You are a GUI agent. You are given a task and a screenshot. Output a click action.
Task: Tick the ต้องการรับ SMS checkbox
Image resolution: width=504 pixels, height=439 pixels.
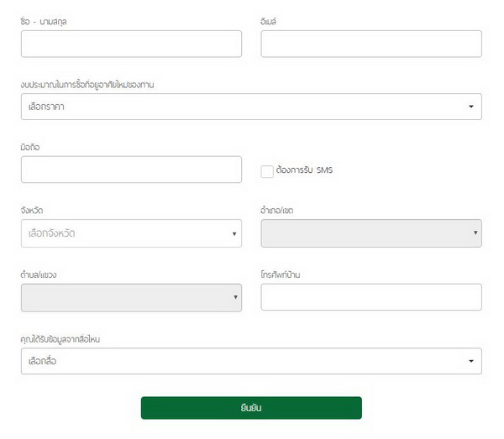[267, 171]
